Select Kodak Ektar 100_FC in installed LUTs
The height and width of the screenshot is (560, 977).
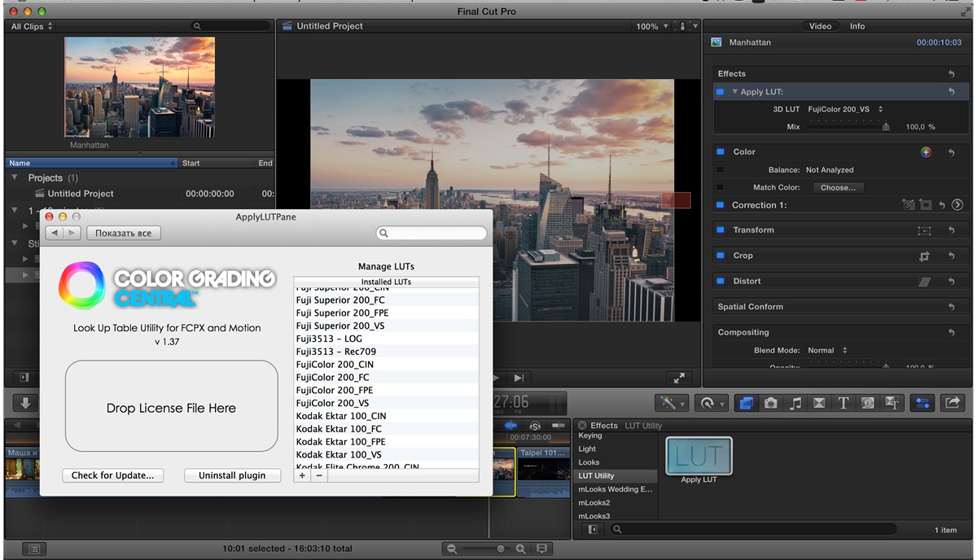click(386, 429)
